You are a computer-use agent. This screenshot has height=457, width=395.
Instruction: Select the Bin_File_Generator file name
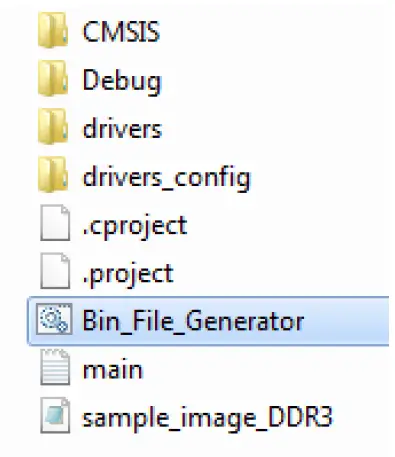tap(193, 321)
